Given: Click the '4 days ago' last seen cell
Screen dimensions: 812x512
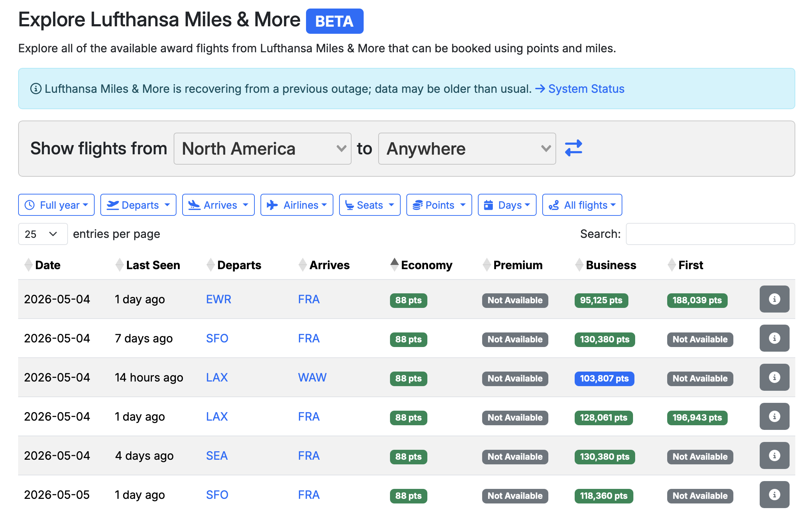Looking at the screenshot, I should click(144, 455).
